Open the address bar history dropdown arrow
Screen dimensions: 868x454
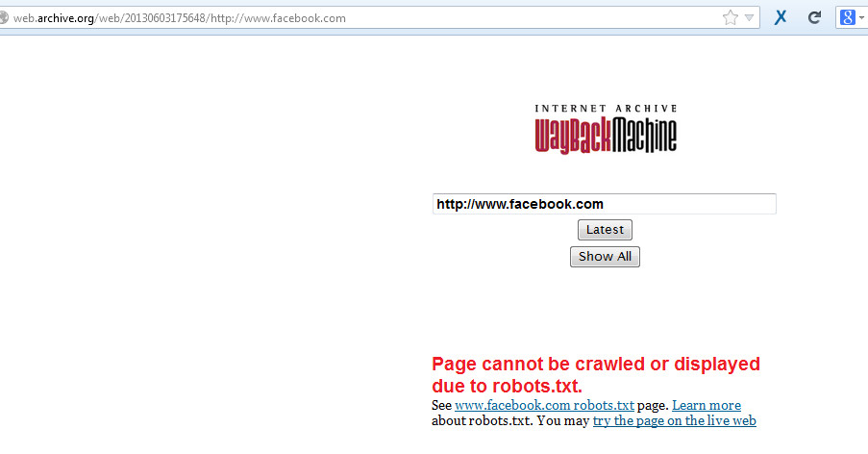click(x=749, y=18)
